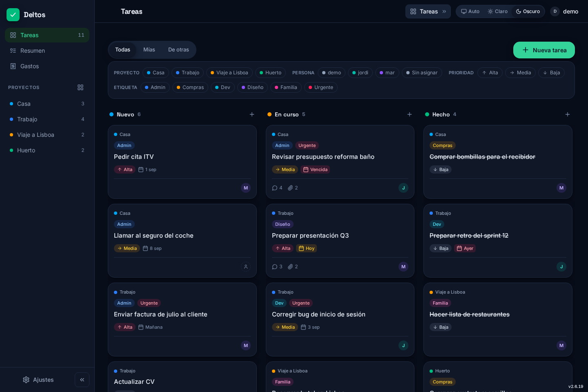Open Huerto project in sidebar
The image size is (588, 392).
point(47,150)
